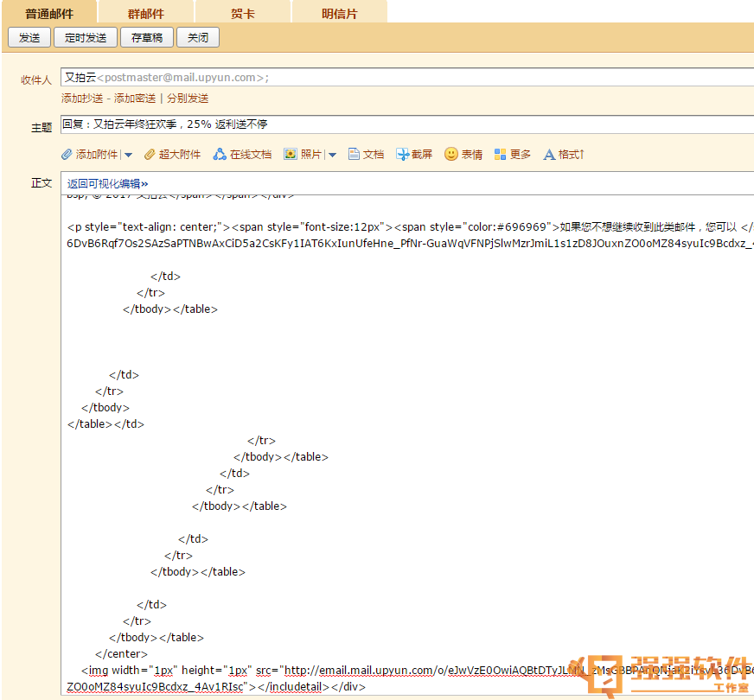Click the 超大附件 label
The image size is (754, 700).
pos(180,154)
